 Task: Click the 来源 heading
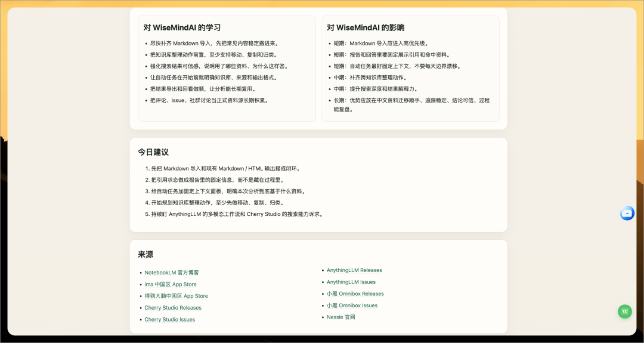click(145, 254)
